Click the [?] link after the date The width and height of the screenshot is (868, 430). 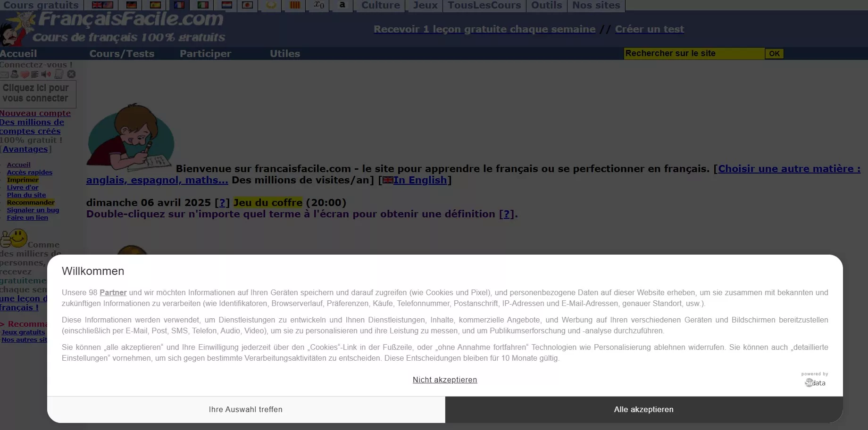click(222, 203)
